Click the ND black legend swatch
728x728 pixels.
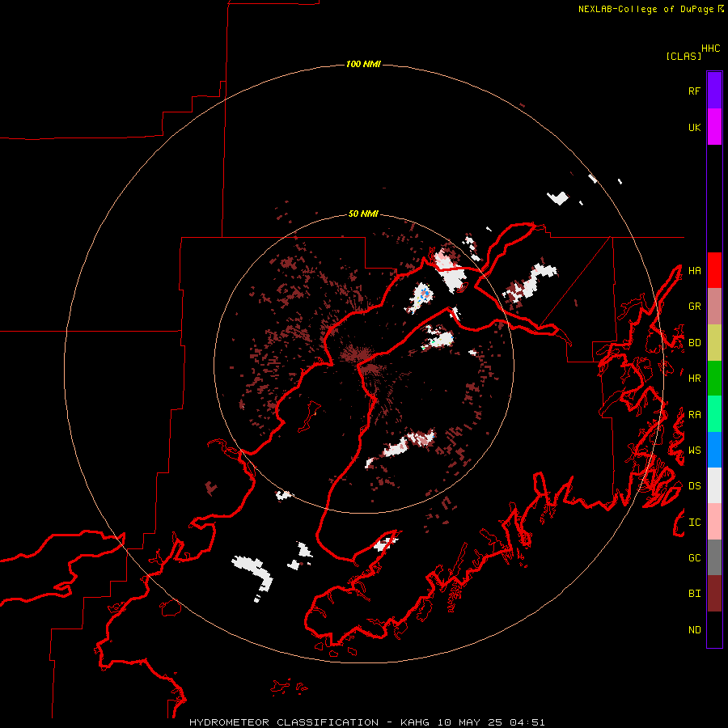tap(714, 629)
